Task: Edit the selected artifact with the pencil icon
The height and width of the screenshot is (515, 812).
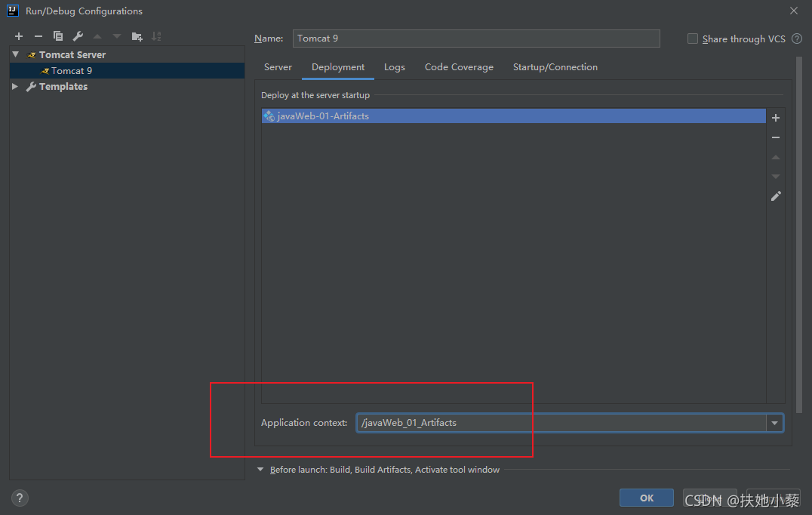Action: [x=776, y=196]
